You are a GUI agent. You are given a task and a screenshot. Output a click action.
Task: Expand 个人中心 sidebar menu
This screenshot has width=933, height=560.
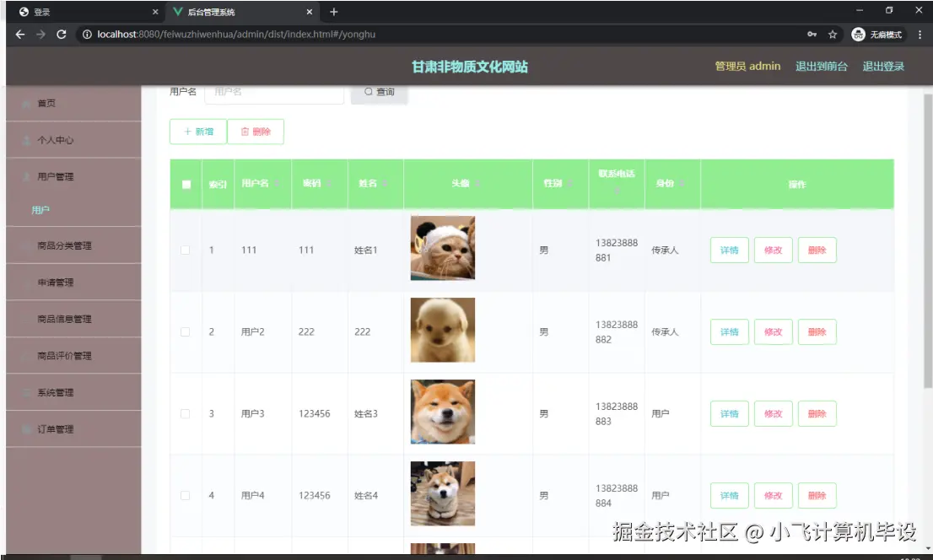(73, 140)
